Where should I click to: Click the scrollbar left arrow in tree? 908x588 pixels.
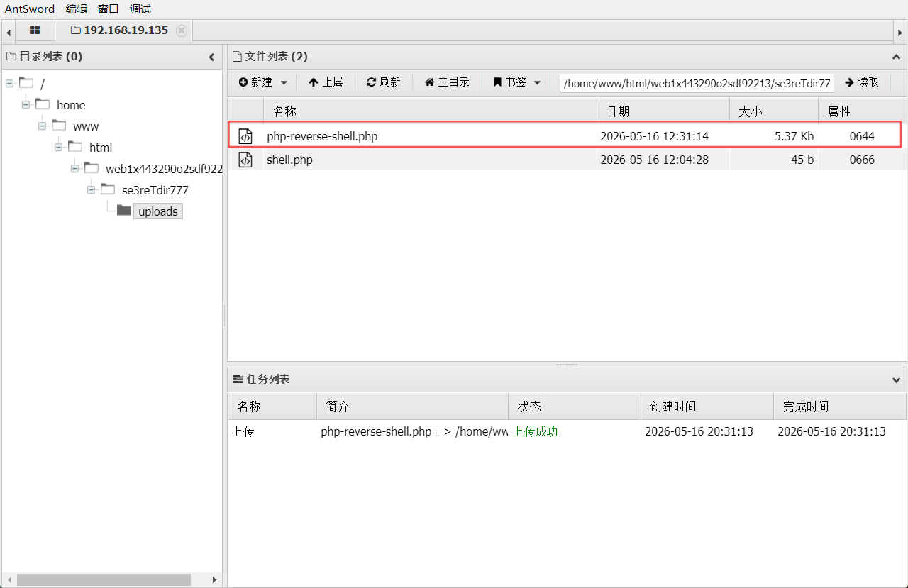click(9, 579)
